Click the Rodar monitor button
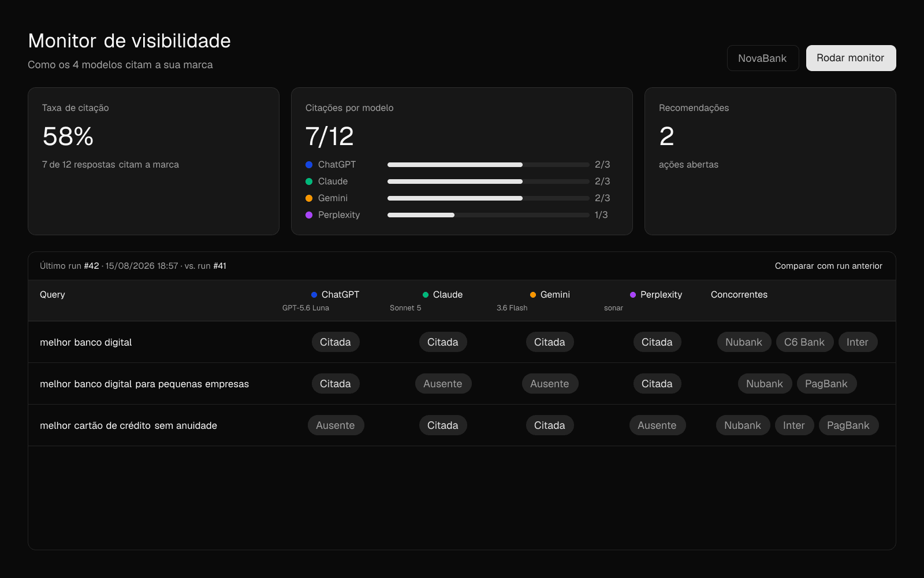 [851, 58]
